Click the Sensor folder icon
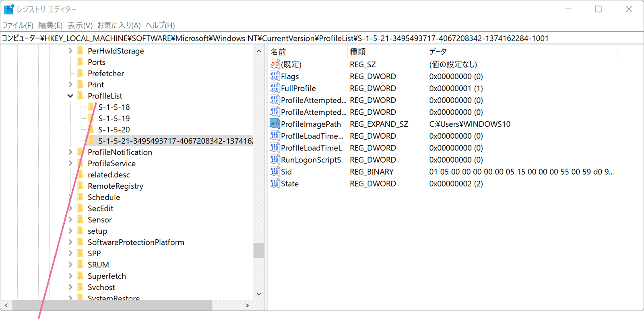The image size is (644, 319). pos(80,220)
